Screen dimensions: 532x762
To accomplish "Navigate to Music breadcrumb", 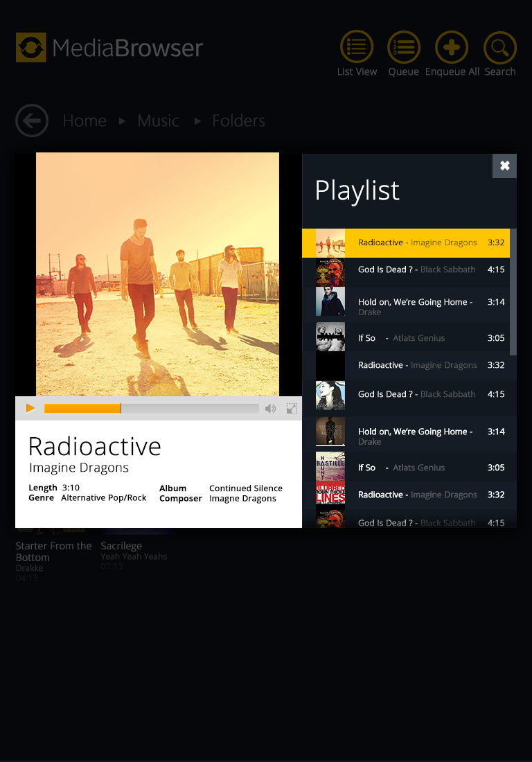I will coord(159,121).
